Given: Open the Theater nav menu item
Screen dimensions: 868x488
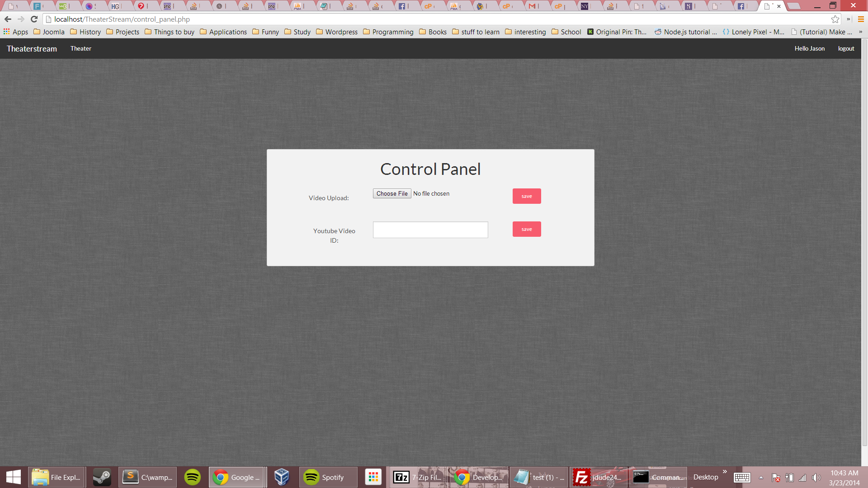Looking at the screenshot, I should pos(80,48).
